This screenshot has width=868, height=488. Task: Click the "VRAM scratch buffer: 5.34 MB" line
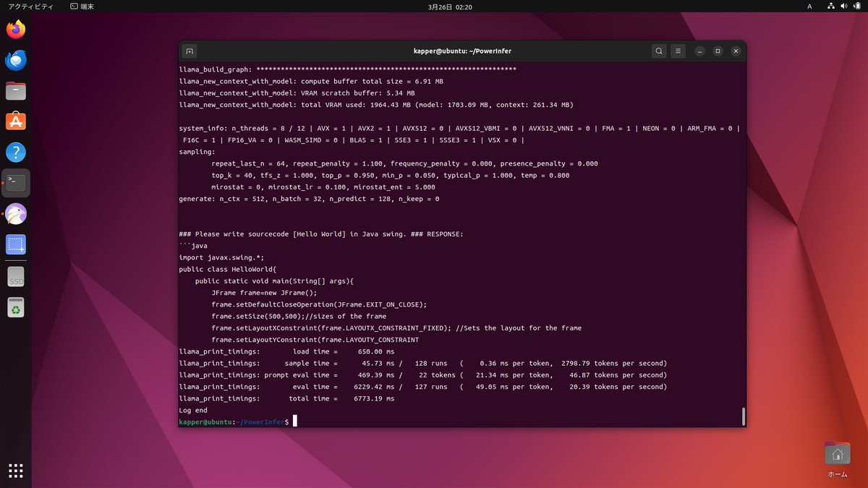297,93
